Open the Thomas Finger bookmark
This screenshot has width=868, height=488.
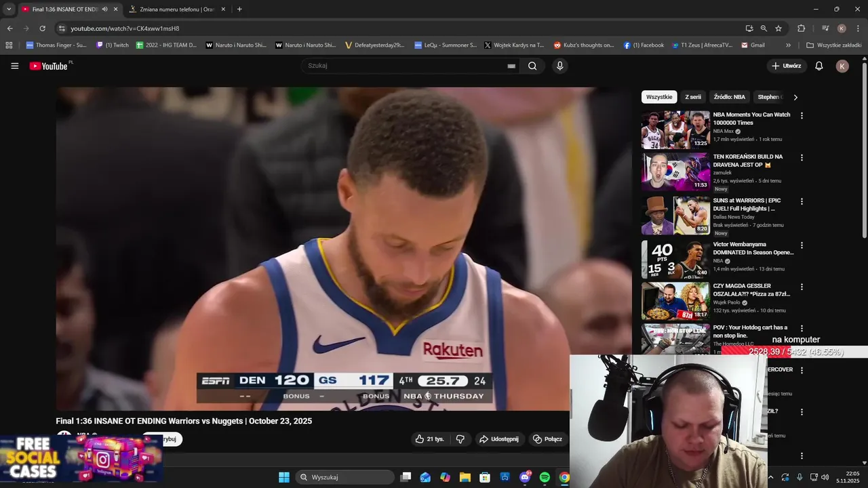pyautogui.click(x=56, y=45)
